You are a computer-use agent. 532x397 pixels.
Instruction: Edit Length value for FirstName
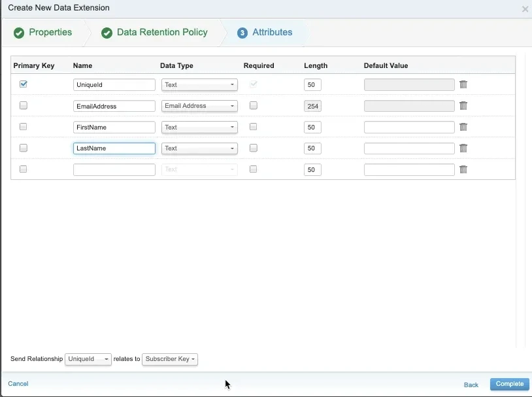pyautogui.click(x=312, y=127)
